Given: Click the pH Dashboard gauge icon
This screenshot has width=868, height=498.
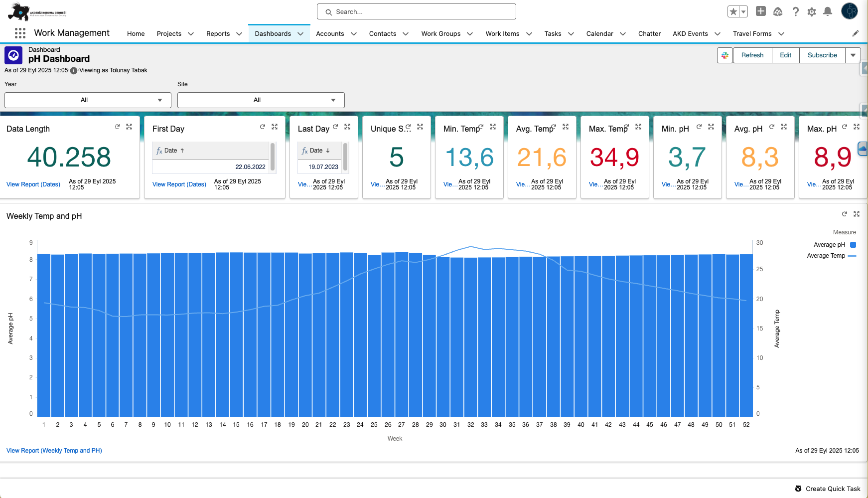Looking at the screenshot, I should click(x=13, y=55).
